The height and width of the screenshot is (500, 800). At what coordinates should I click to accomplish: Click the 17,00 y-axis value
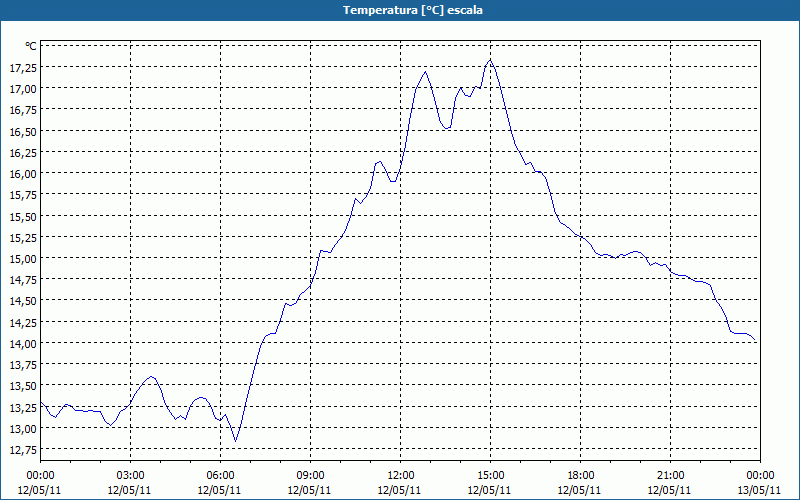(23, 89)
